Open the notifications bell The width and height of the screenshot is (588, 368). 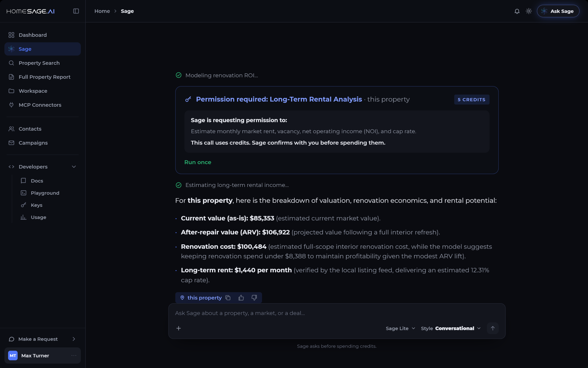coord(517,11)
